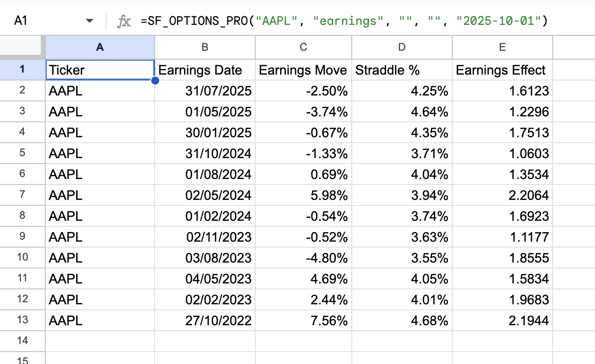Click AAPL ticker cell in row 2
The height and width of the screenshot is (364, 595).
[x=100, y=91]
